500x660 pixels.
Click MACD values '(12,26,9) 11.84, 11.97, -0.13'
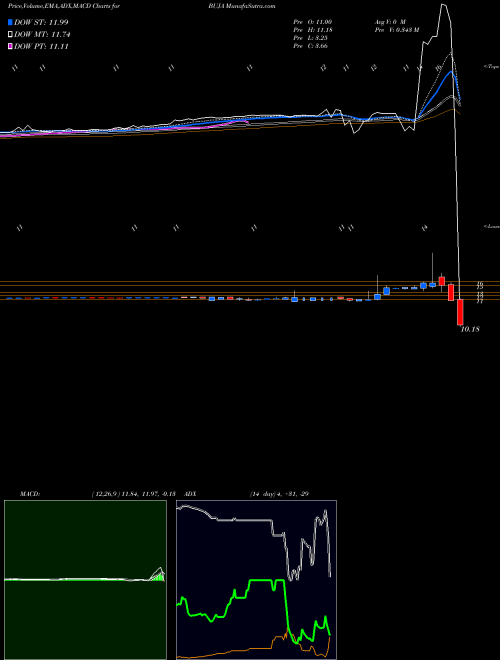point(133,494)
